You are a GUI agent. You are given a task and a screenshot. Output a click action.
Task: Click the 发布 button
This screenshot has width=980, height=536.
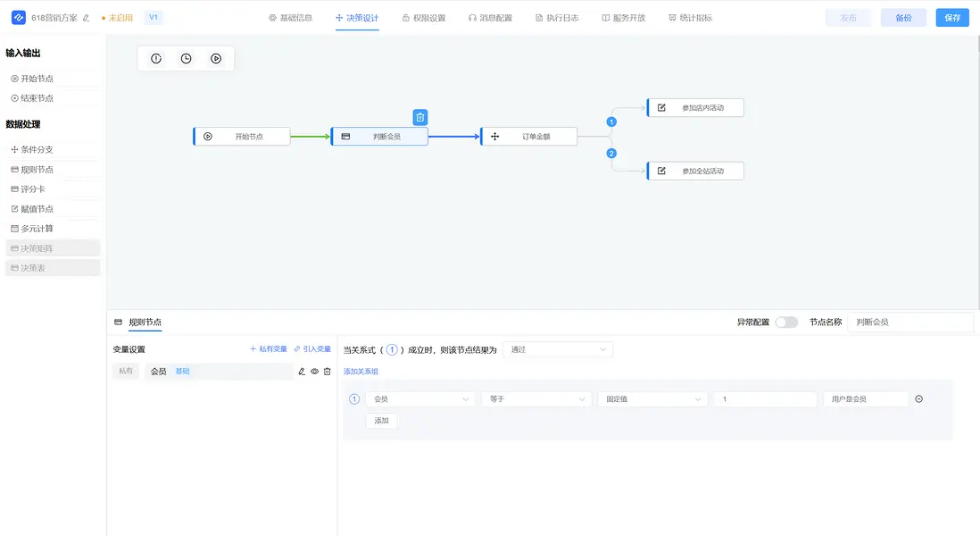[848, 18]
